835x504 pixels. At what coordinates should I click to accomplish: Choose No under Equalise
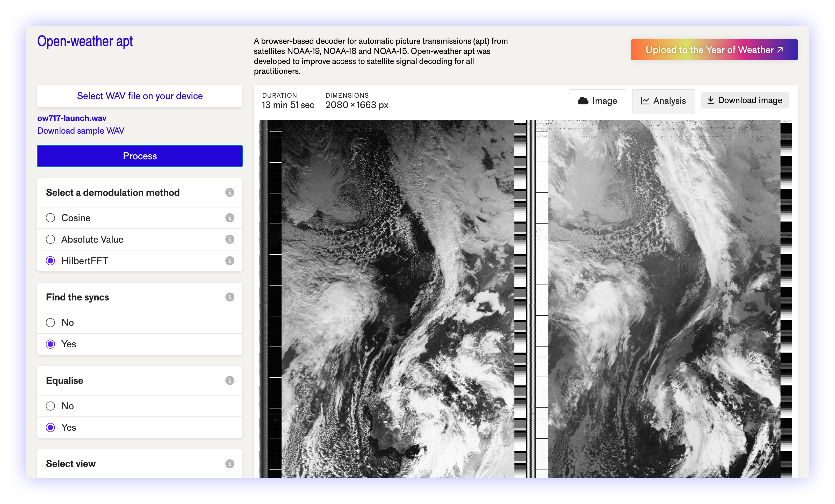pos(51,406)
